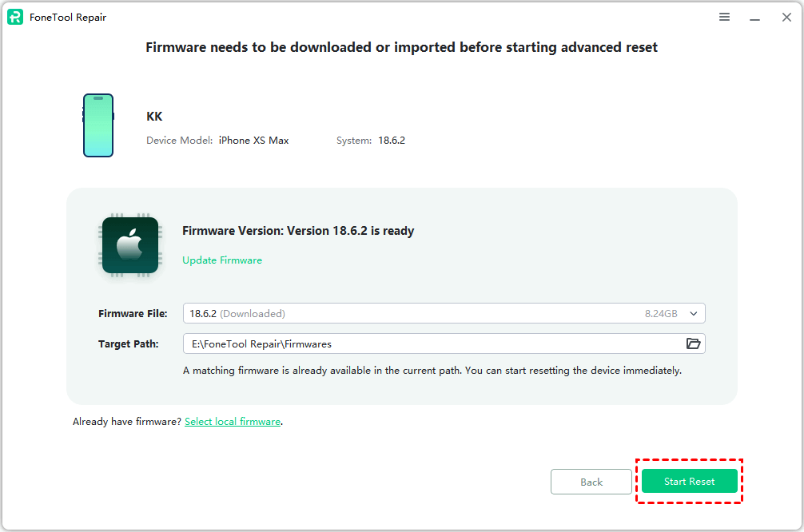Open the hamburger menu in title bar
The height and width of the screenshot is (532, 804).
[x=724, y=17]
